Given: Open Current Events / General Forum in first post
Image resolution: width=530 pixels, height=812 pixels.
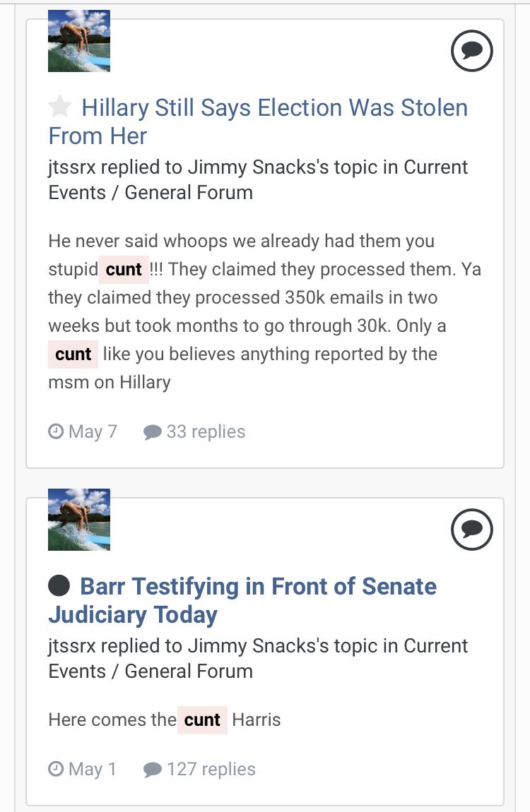Looking at the screenshot, I should click(258, 179).
